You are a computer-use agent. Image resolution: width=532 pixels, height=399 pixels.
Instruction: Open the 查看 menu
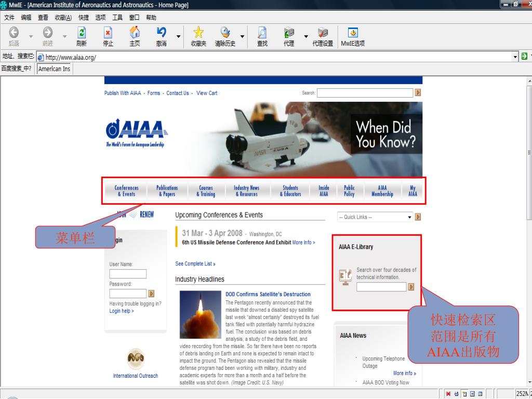43,18
